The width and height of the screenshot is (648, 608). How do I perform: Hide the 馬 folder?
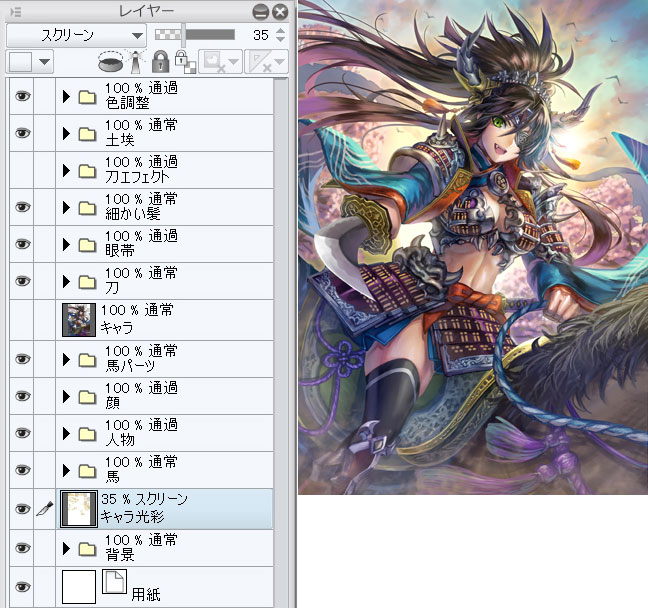[22, 470]
